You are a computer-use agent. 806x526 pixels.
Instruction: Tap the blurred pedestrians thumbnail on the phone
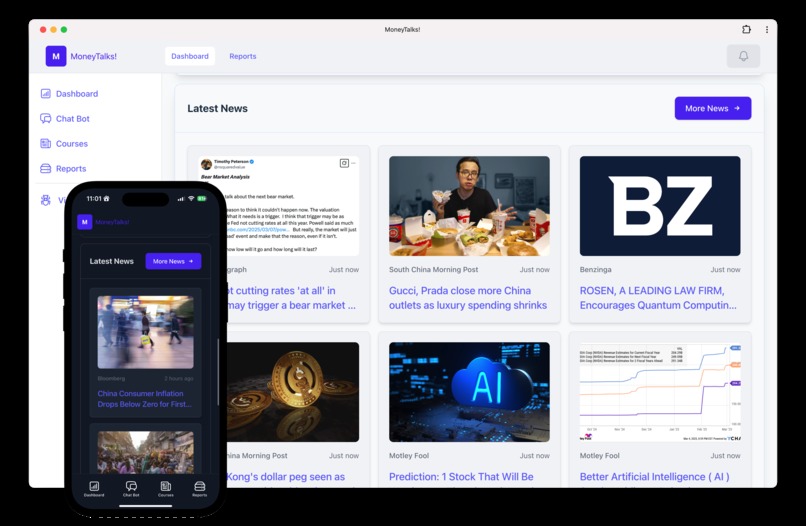point(145,332)
